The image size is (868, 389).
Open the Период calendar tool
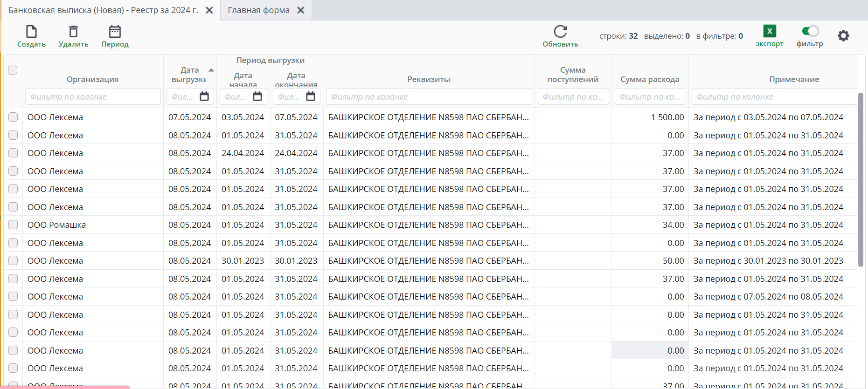115,32
